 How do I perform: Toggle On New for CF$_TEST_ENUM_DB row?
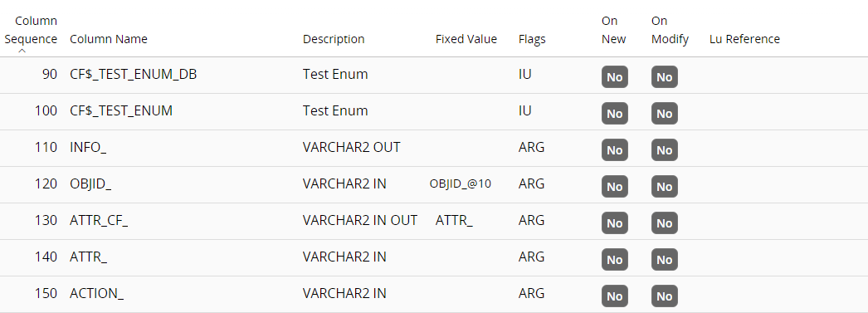[x=614, y=77]
